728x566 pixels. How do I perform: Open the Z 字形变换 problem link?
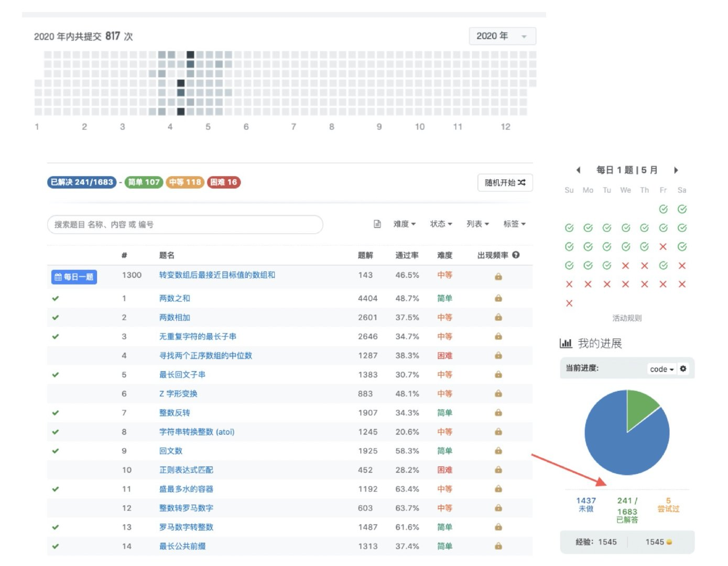pos(178,394)
